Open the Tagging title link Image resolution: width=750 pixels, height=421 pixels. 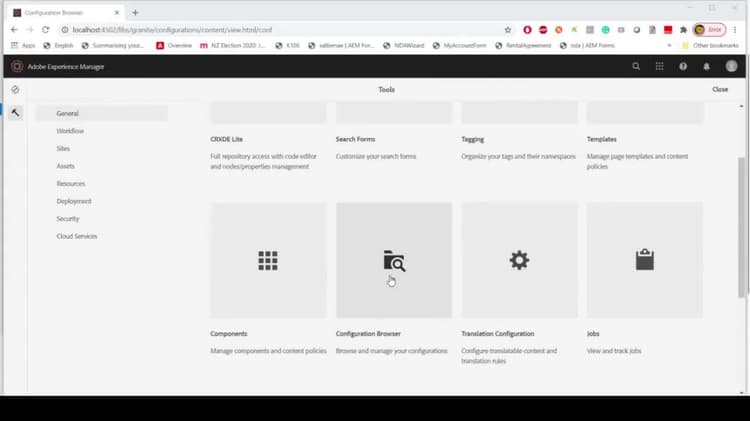tap(473, 139)
